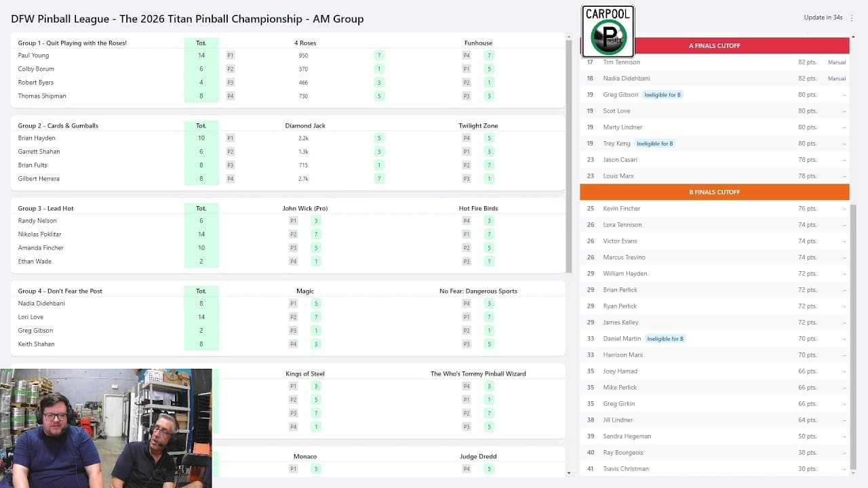Click 'Sandra Hegeman' in the standings list
This screenshot has width=868, height=488.
627,436
